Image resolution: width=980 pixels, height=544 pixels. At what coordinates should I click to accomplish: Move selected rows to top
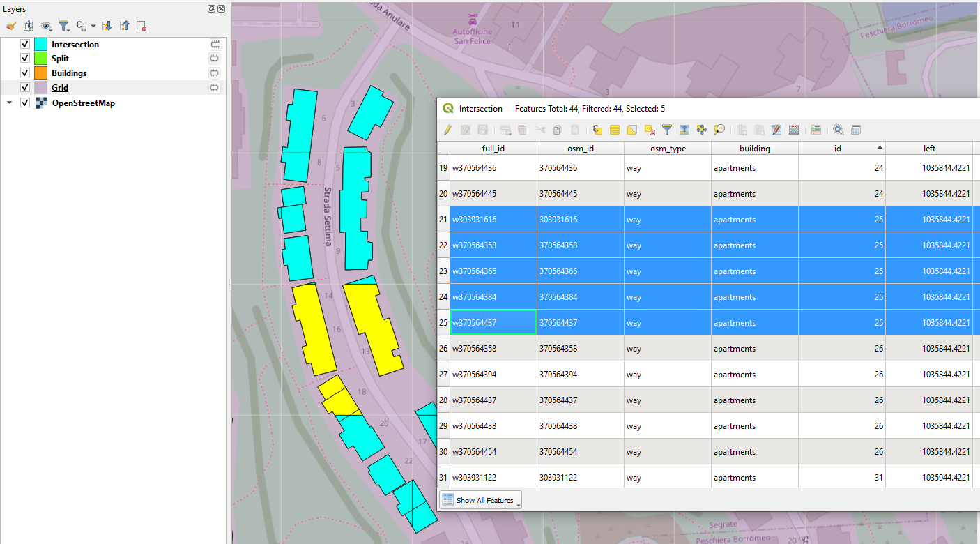tap(684, 130)
